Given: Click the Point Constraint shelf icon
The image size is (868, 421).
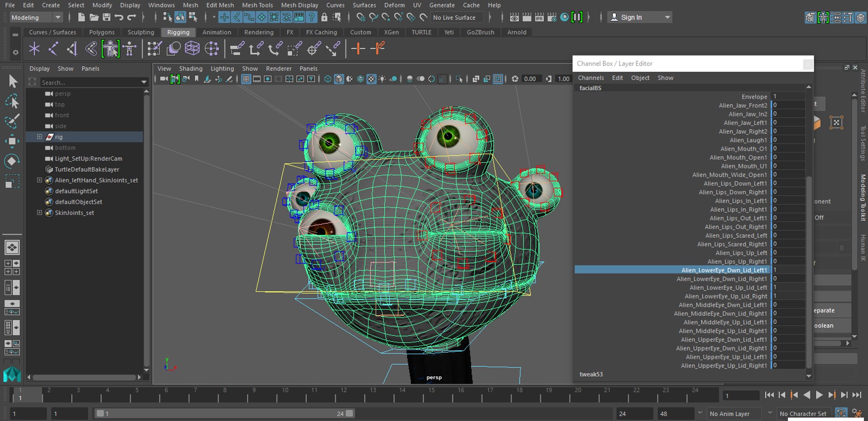Looking at the screenshot, I should (256, 48).
